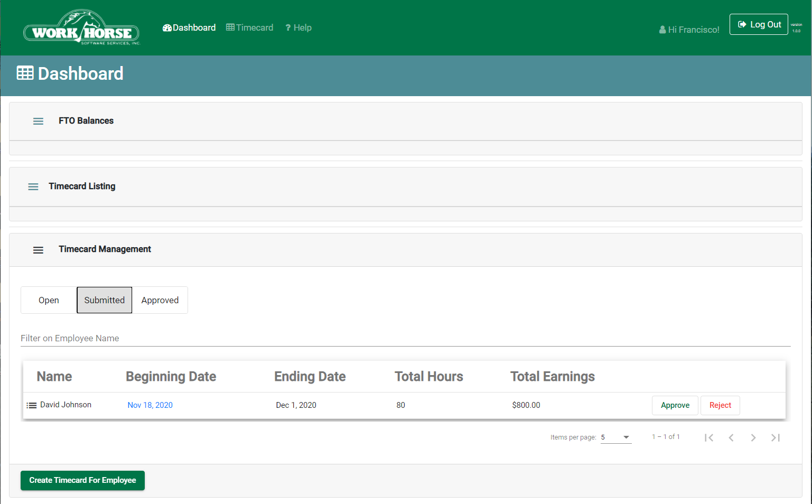Select the Approved timecards toggle
This screenshot has width=812, height=504.
coord(160,300)
